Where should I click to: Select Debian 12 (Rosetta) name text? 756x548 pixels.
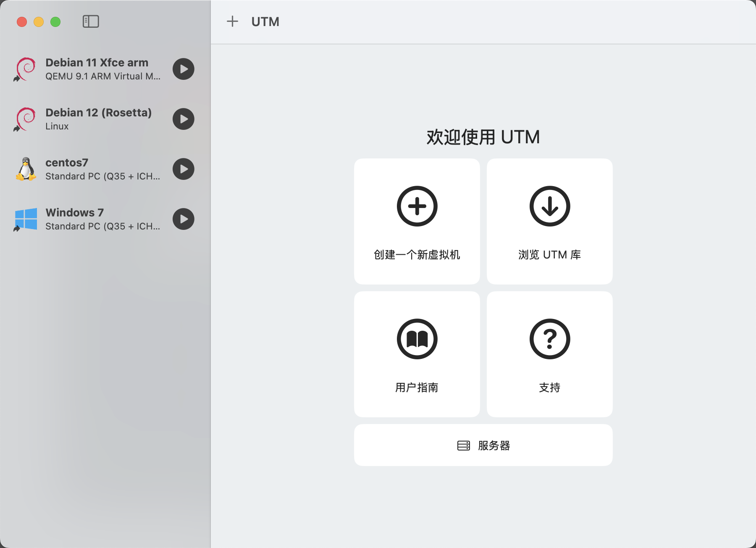point(98,113)
